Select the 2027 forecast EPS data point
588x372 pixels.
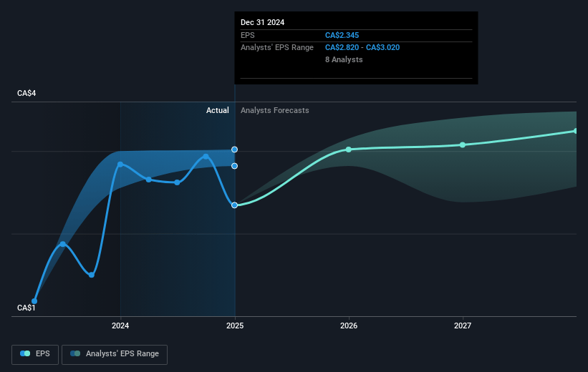point(463,145)
